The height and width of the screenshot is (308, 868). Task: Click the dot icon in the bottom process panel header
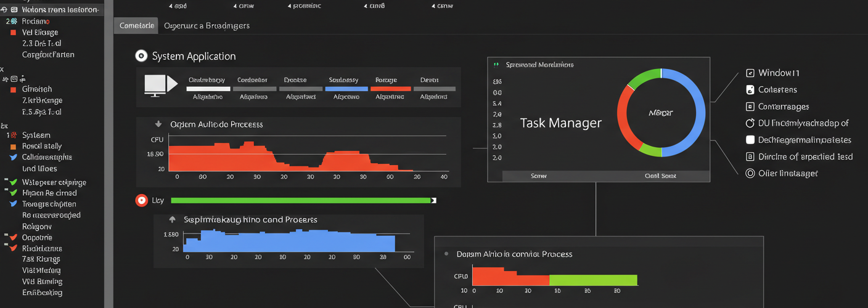[446, 254]
